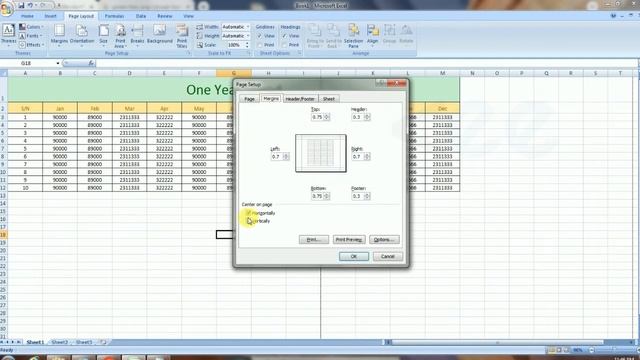Click the Header margin spinner
640x360 pixels.
coord(367,117)
